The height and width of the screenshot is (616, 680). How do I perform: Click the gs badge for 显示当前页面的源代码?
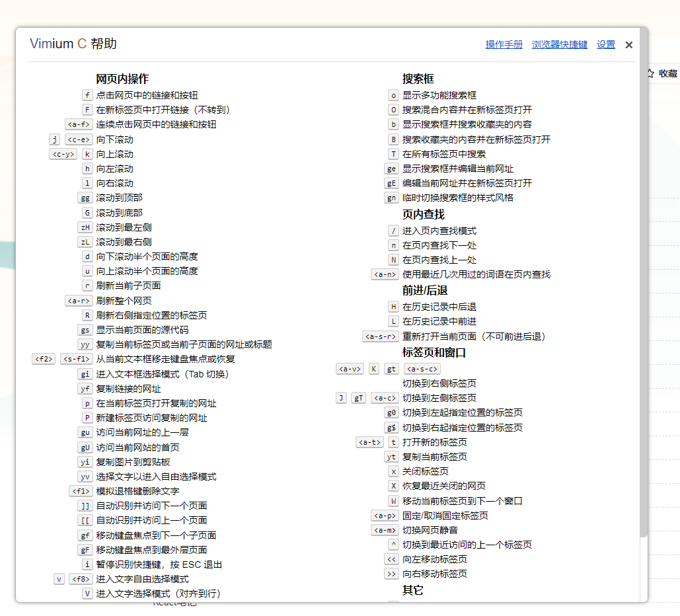(x=85, y=330)
